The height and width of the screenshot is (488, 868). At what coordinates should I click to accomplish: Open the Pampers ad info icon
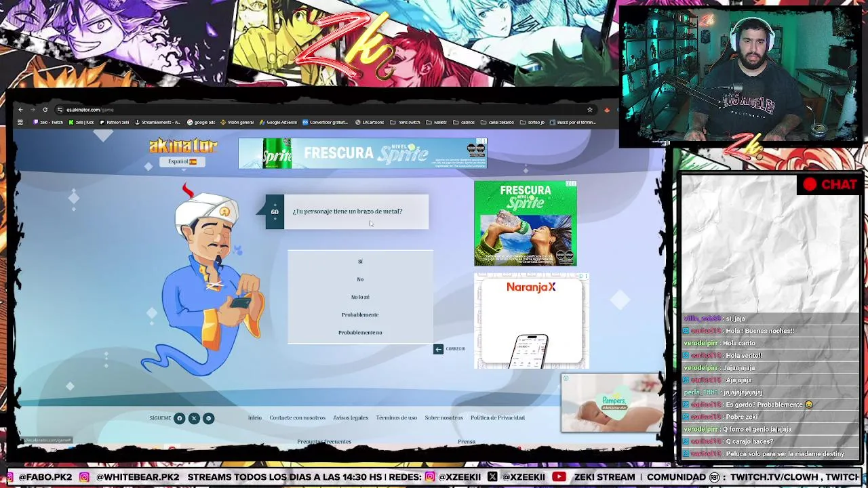pos(565,378)
